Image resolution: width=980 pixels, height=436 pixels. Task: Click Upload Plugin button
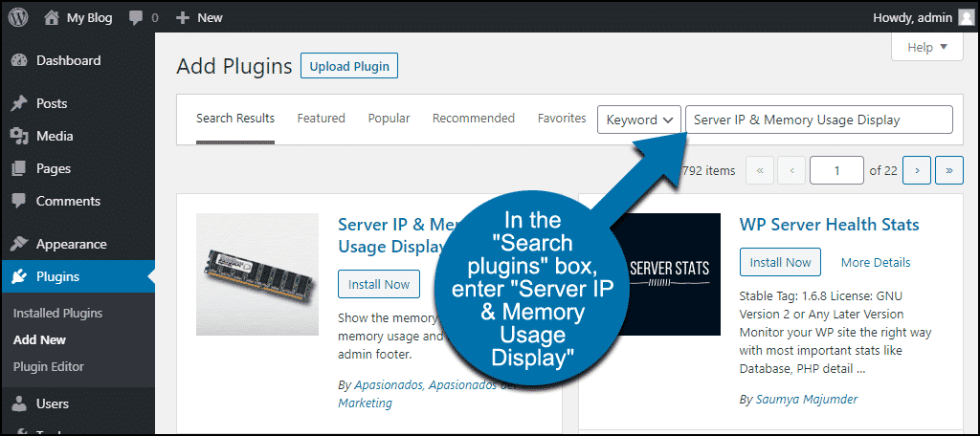pos(349,66)
